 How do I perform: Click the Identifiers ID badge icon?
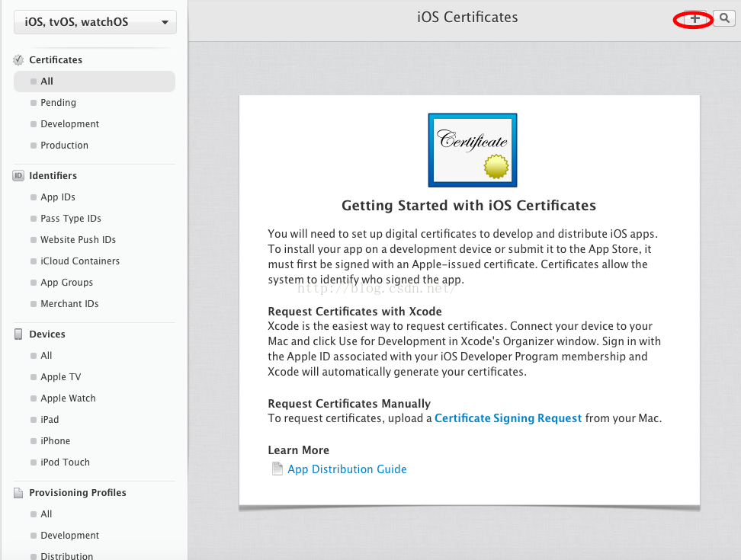(18, 176)
